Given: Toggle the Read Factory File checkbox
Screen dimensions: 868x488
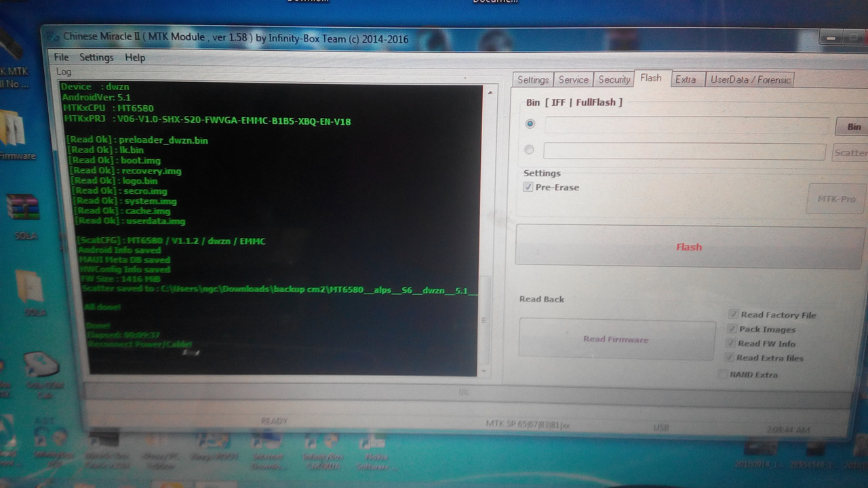Looking at the screenshot, I should 733,314.
